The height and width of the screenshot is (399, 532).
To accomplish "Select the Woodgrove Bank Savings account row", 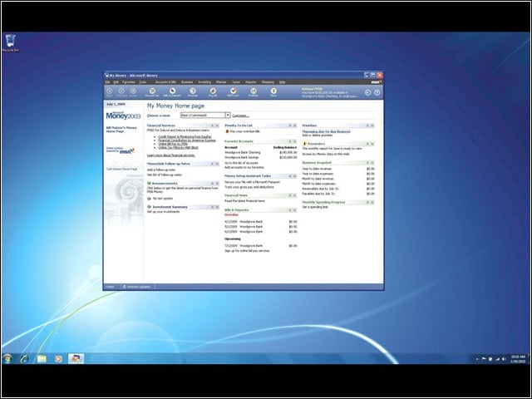I will click(260, 157).
